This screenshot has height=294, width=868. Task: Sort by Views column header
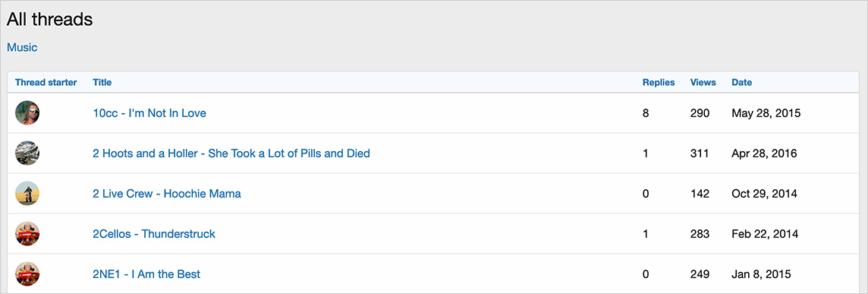tap(703, 83)
